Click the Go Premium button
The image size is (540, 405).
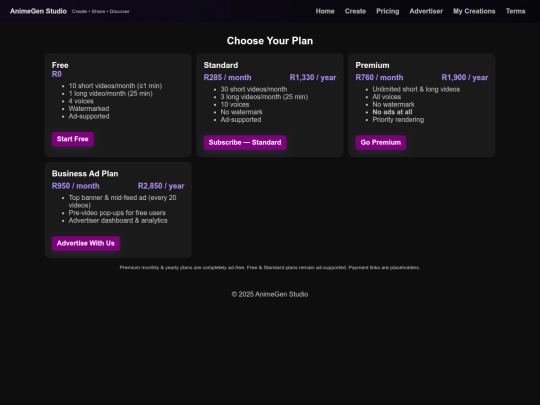tap(381, 143)
